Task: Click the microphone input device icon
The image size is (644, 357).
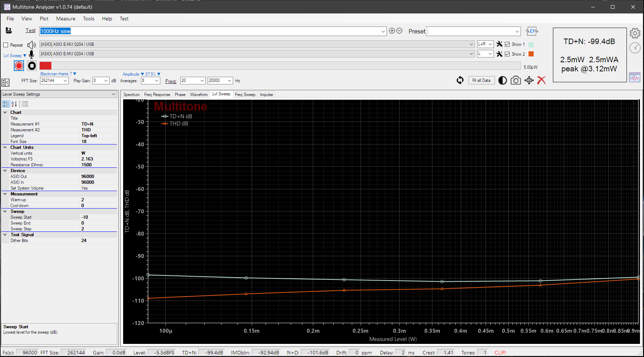Action: (x=32, y=55)
